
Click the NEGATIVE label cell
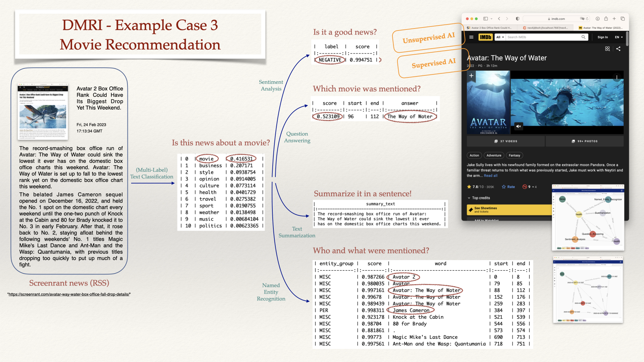point(330,60)
